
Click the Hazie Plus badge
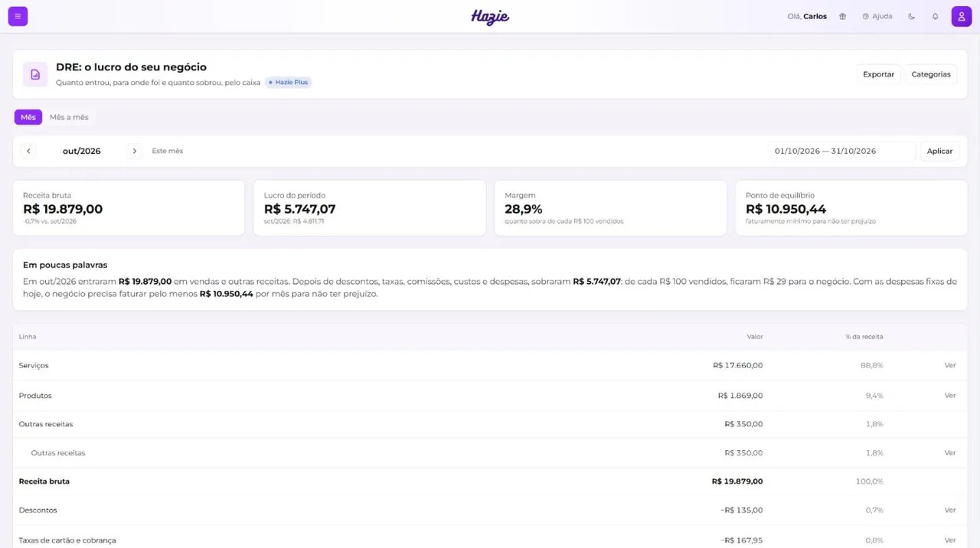(x=289, y=82)
